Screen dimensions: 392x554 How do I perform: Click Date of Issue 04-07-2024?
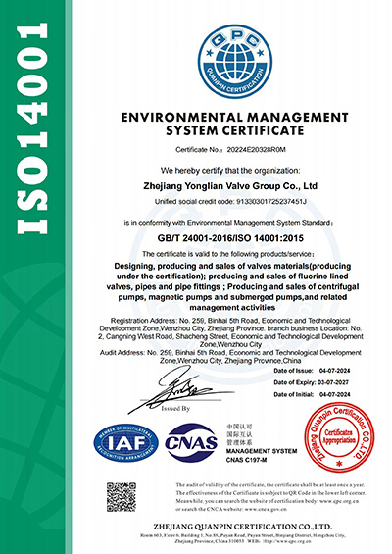click(312, 371)
